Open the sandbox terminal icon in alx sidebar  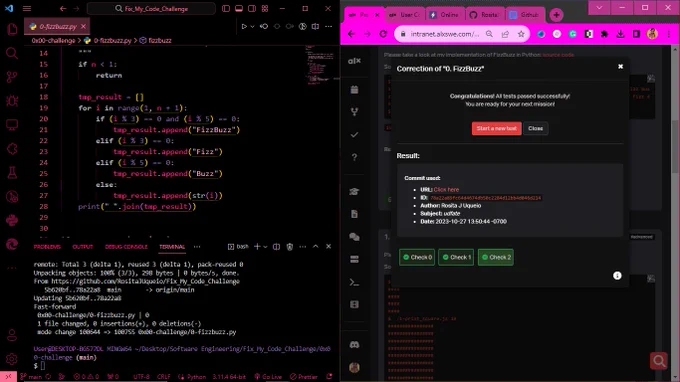coord(354,283)
